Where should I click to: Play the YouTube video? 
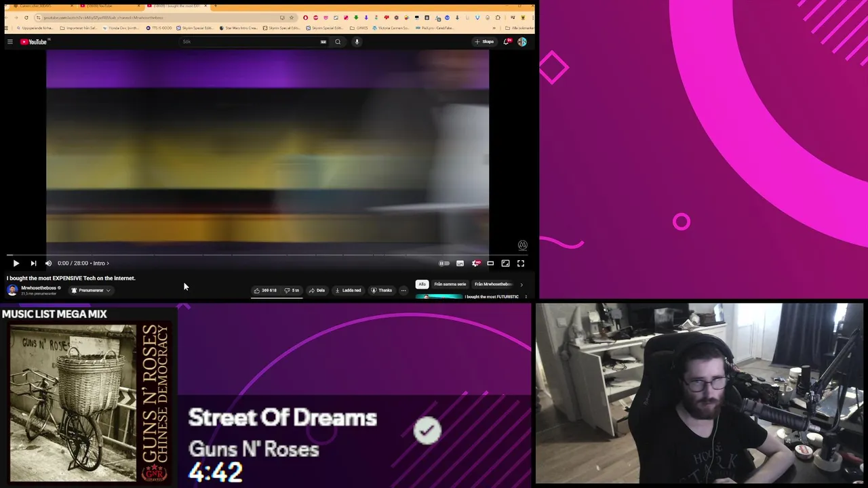click(x=16, y=263)
